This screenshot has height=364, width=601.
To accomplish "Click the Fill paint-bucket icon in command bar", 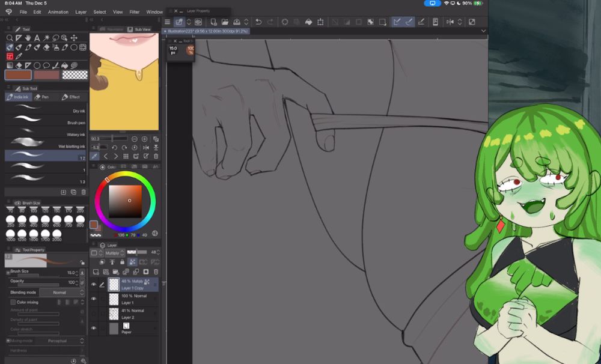I will [x=308, y=22].
